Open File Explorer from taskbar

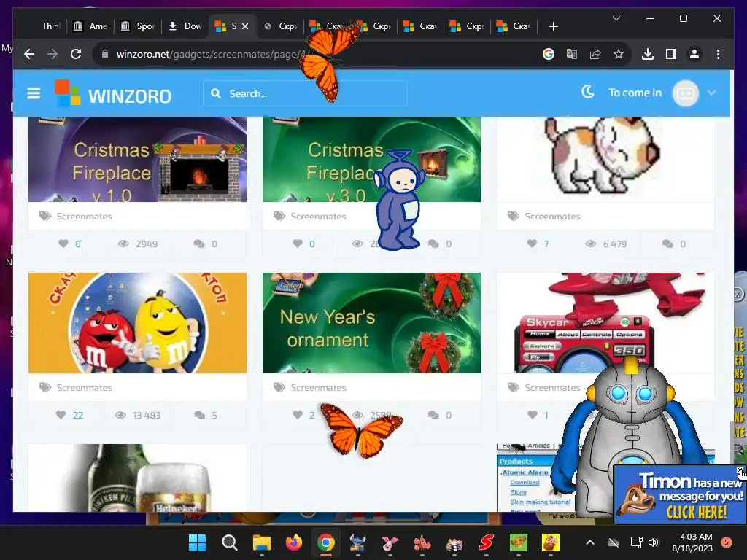[x=262, y=542]
